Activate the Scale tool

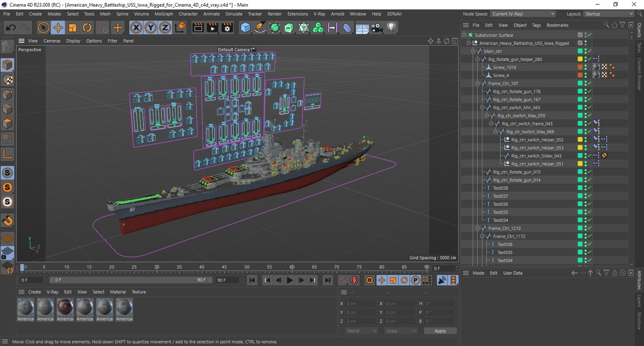[x=72, y=28]
